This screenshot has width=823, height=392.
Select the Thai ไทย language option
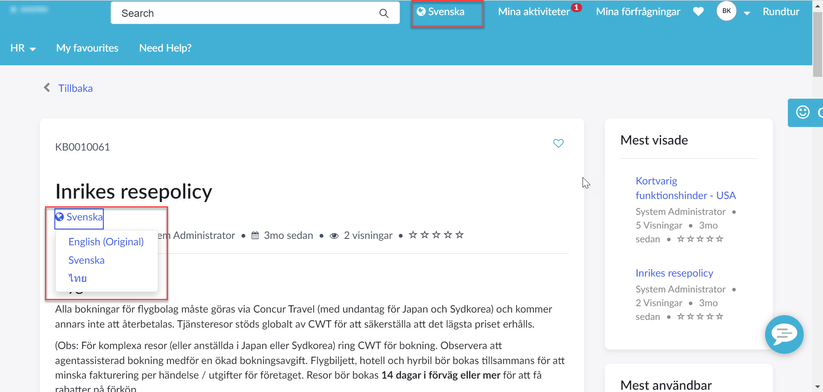(78, 278)
